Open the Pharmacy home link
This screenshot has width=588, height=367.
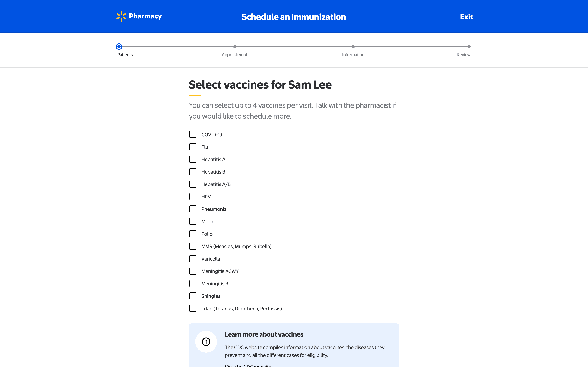point(145,16)
